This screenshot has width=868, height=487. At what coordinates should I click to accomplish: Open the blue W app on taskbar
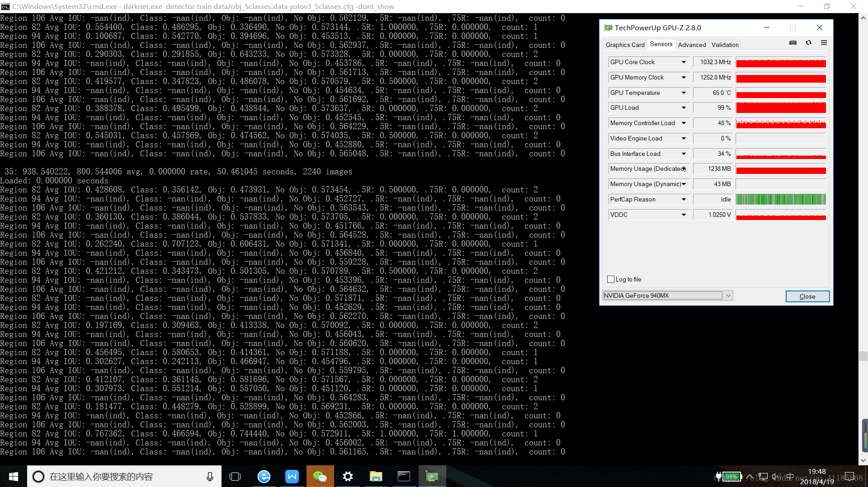pyautogui.click(x=292, y=477)
